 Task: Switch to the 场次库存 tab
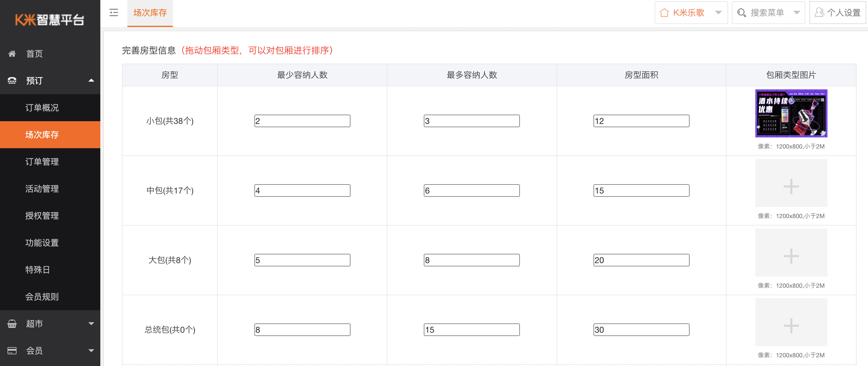(150, 13)
